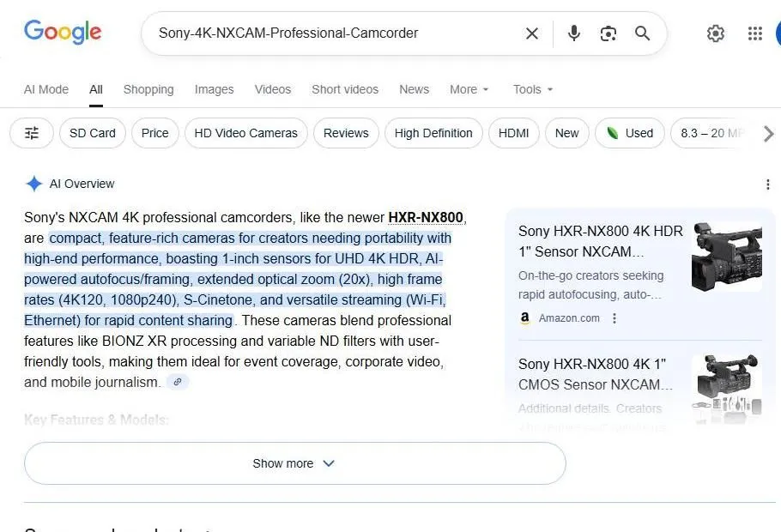This screenshot has height=532, width=781.
Task: Click source link icon after mobile journalism
Action: 178,382
